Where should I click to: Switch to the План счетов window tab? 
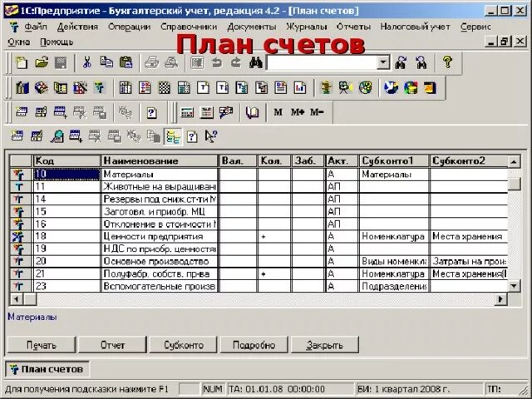pos(47,369)
